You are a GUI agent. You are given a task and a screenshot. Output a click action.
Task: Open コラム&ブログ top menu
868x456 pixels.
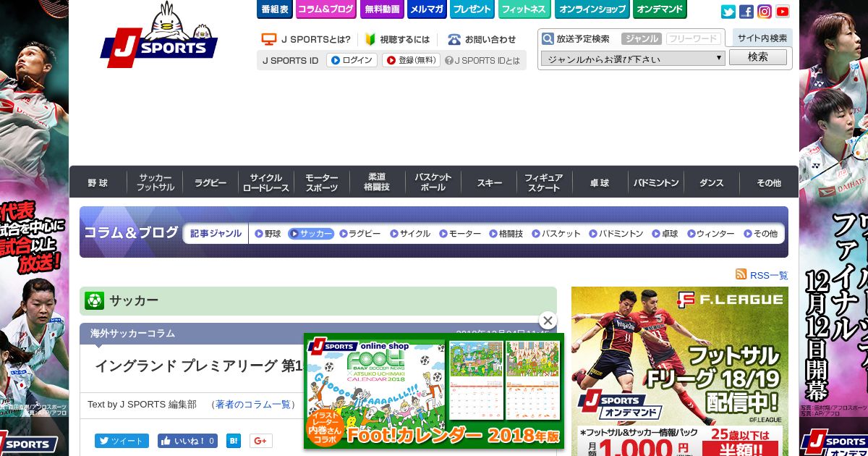[x=326, y=9]
